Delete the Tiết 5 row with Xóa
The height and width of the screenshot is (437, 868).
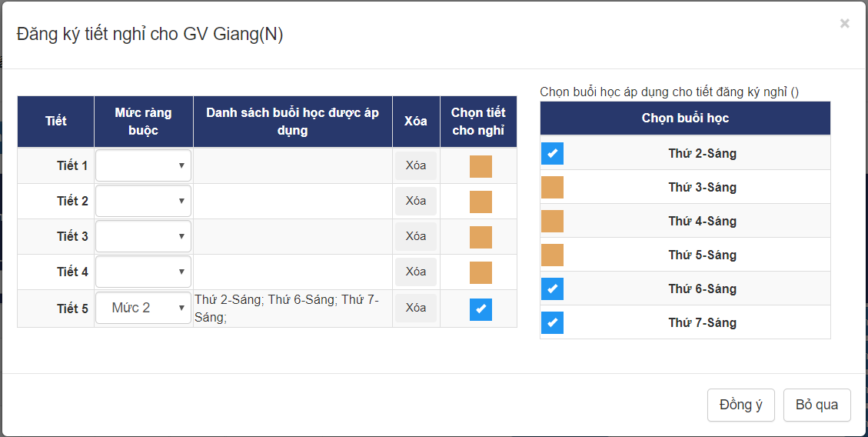(415, 308)
